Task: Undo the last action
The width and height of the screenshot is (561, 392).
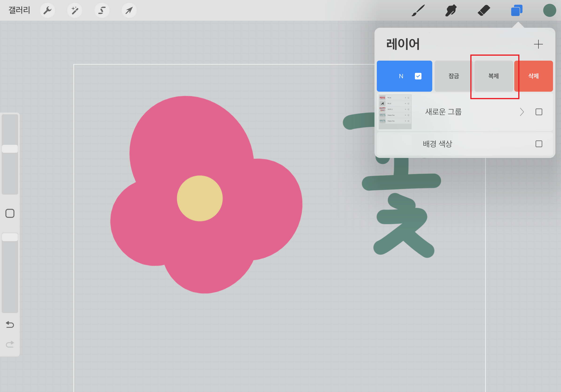Action: pos(10,325)
